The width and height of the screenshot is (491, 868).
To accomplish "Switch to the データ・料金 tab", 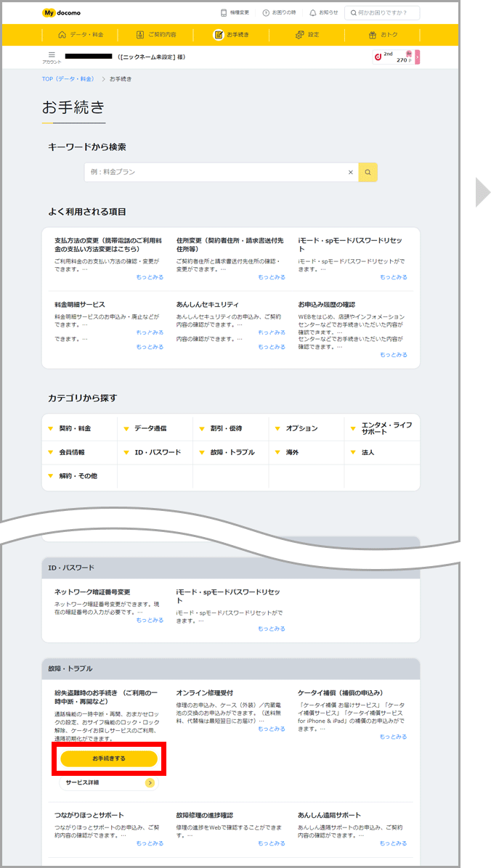I will [81, 34].
